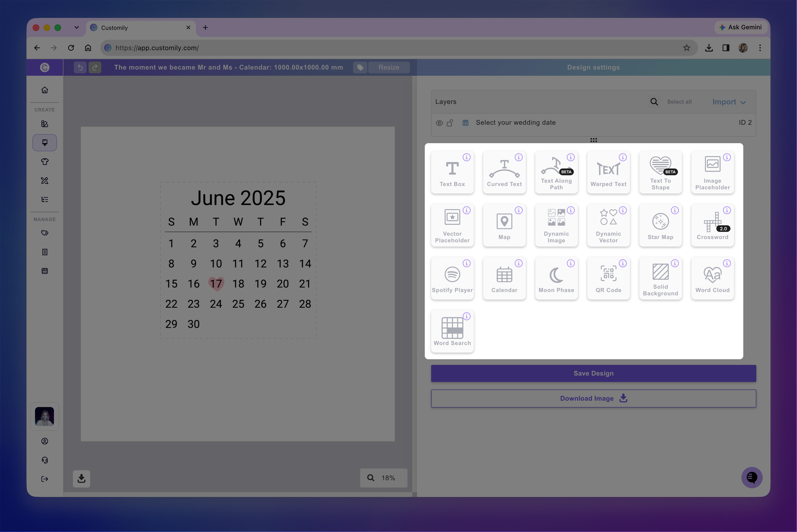Choose the Text Along Path tool
Screen dimensions: 797x532
(556, 172)
